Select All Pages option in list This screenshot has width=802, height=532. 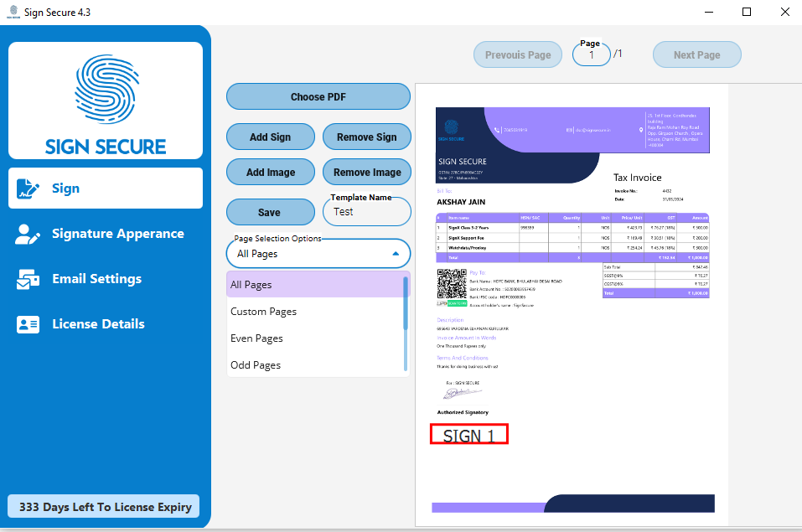pos(315,284)
